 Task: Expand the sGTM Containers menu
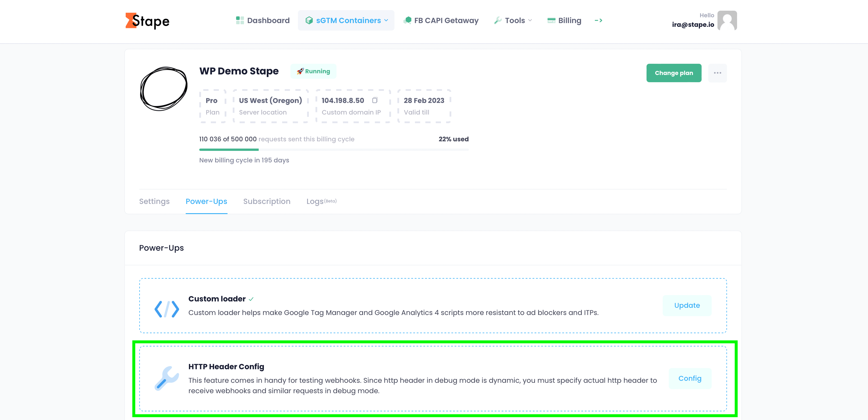[x=346, y=20]
